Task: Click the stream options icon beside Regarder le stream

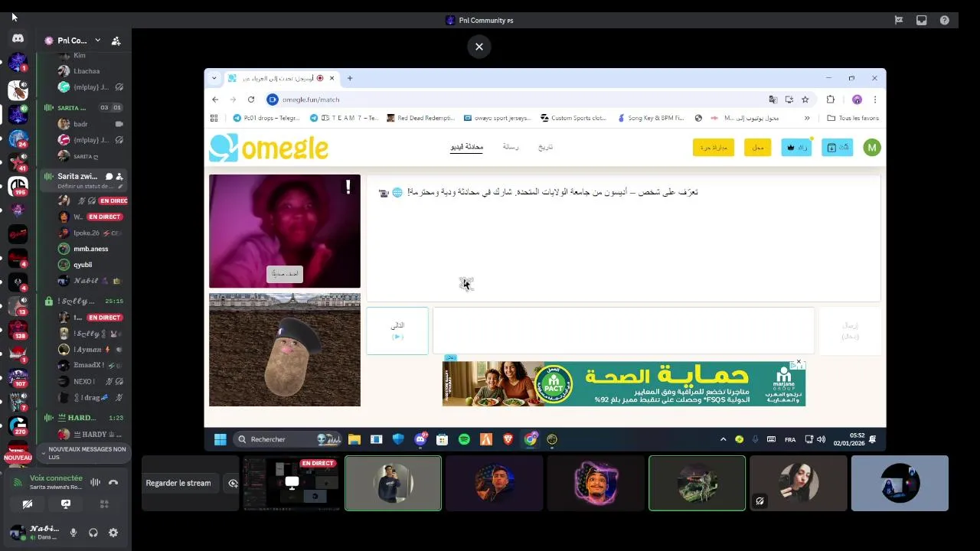Action: 233,483
